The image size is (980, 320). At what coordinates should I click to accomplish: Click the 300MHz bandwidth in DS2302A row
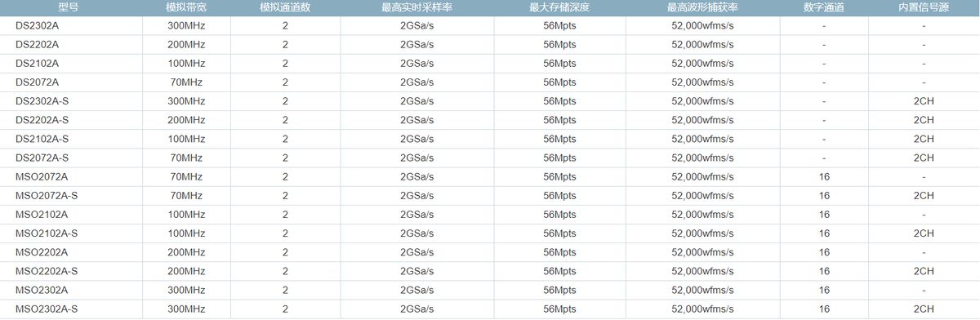point(186,26)
